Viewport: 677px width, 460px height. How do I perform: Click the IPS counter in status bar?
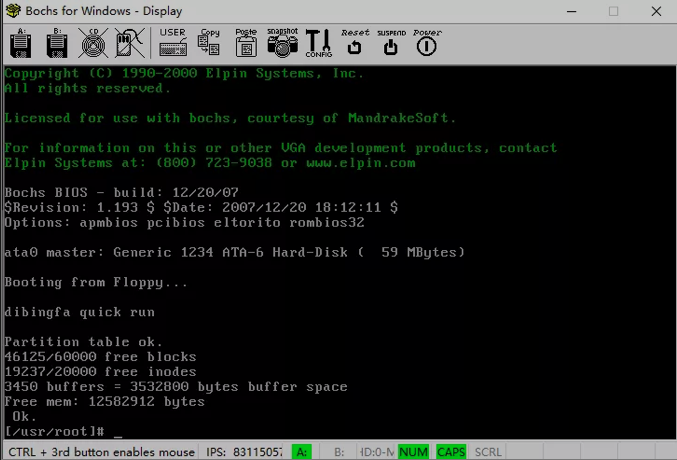(x=244, y=452)
